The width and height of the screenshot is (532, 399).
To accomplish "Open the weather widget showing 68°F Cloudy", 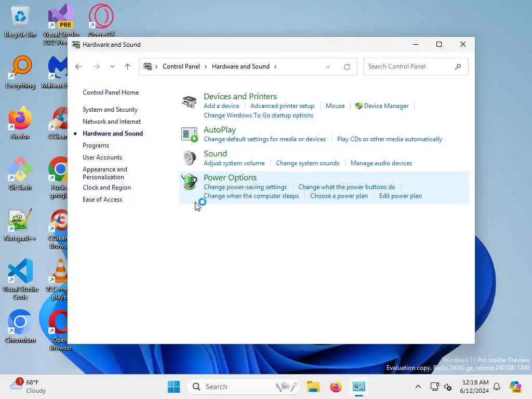I will click(28, 387).
